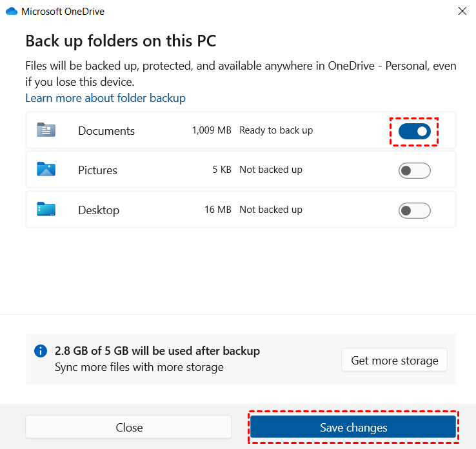Click the Pictures folder icon

pyautogui.click(x=46, y=170)
